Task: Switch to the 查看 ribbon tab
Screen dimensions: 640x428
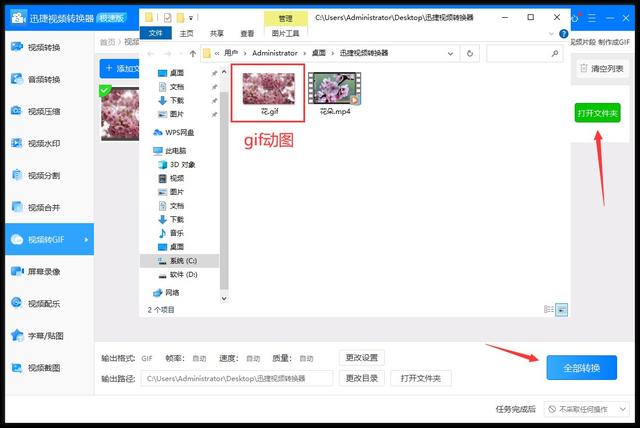Action: (x=241, y=33)
